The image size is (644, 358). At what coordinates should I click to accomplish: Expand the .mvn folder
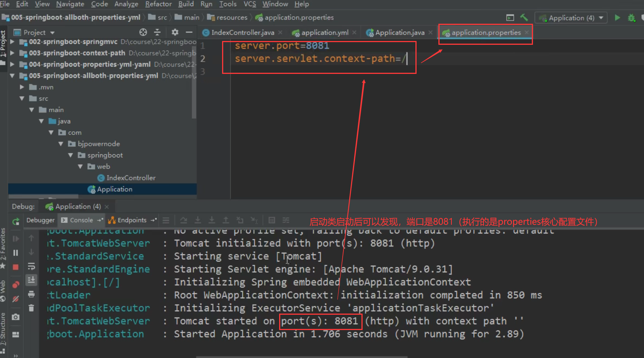pos(22,87)
